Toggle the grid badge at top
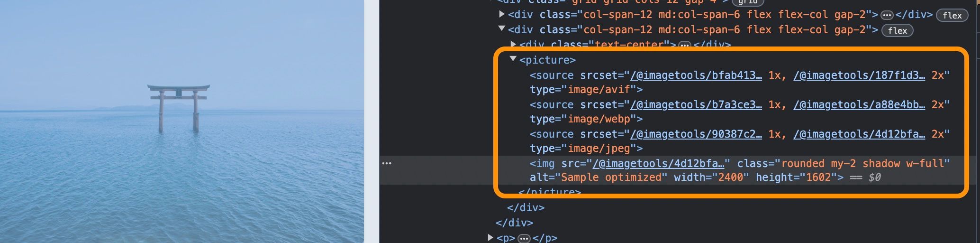 748,1
